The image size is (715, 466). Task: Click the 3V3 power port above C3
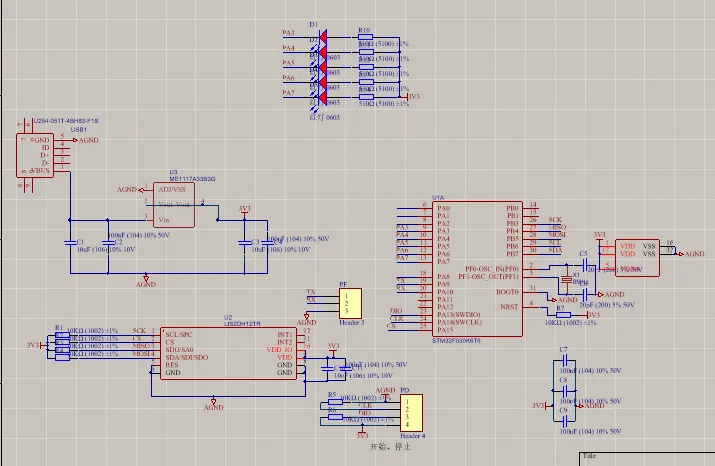[244, 210]
